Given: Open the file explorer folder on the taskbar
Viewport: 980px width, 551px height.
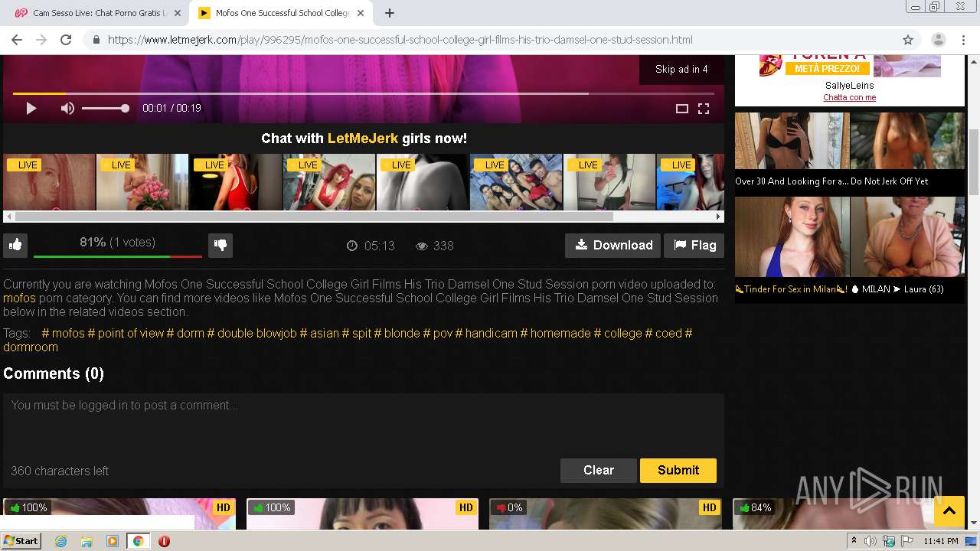Looking at the screenshot, I should [87, 541].
